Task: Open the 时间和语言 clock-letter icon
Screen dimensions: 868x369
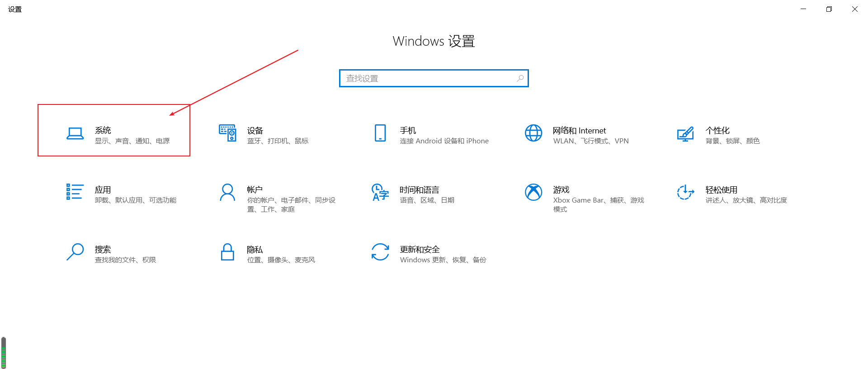Action: tap(380, 192)
